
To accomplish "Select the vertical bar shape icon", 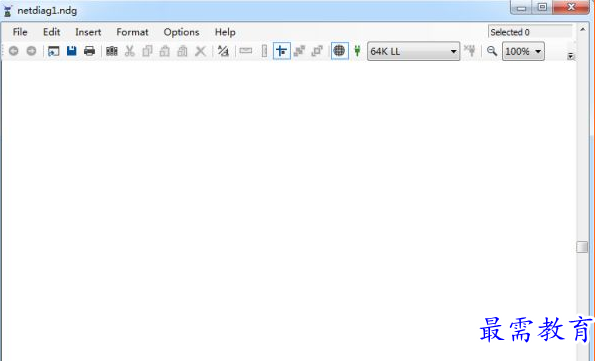I will tap(264, 51).
